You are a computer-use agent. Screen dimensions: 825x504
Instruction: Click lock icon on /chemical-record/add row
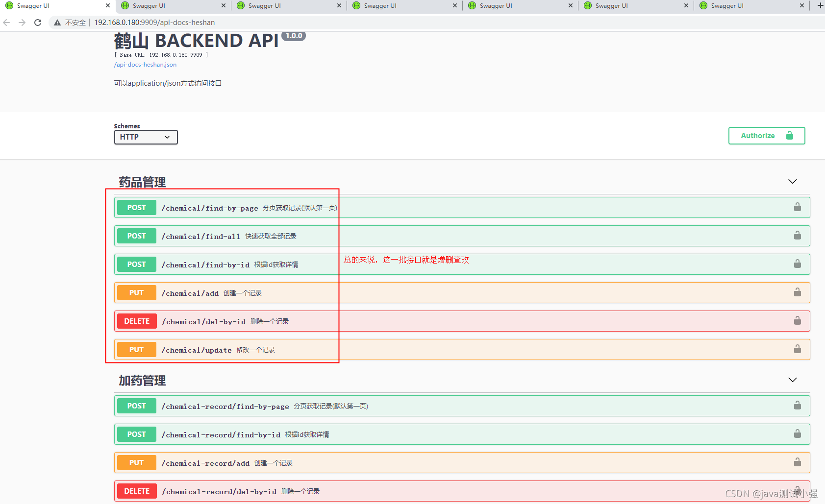[798, 462]
